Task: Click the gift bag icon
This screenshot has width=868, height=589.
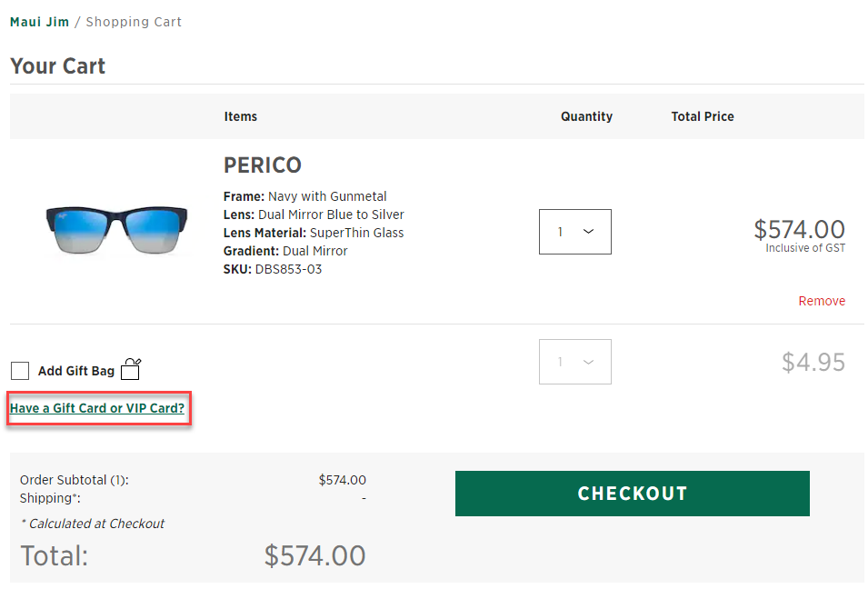Action: (131, 369)
